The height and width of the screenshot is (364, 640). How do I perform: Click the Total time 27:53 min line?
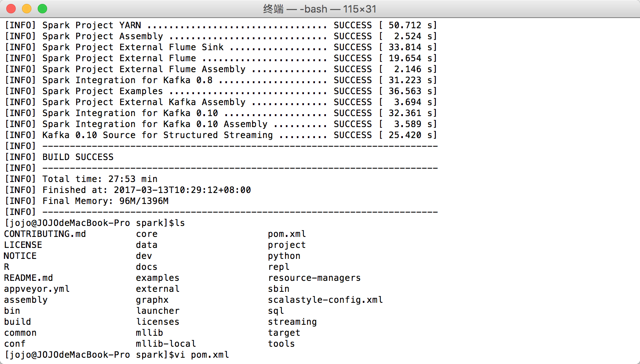pos(100,179)
